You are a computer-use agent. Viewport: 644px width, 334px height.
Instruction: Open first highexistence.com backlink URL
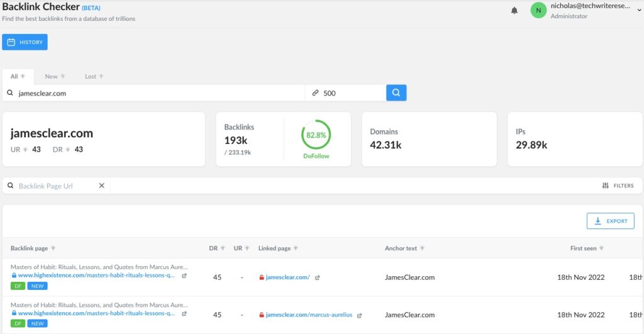click(96, 276)
